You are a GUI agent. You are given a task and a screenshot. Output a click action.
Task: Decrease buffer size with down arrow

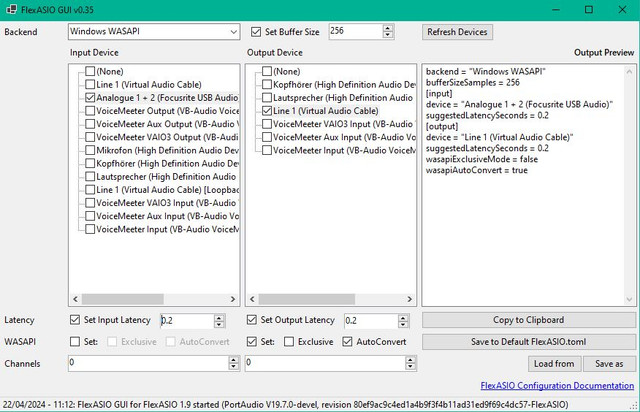(388, 35)
